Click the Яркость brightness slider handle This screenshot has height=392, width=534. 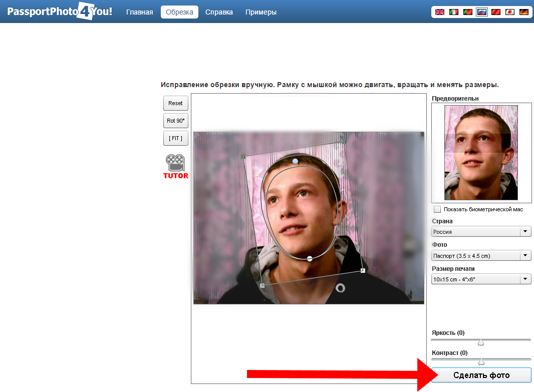481,342
